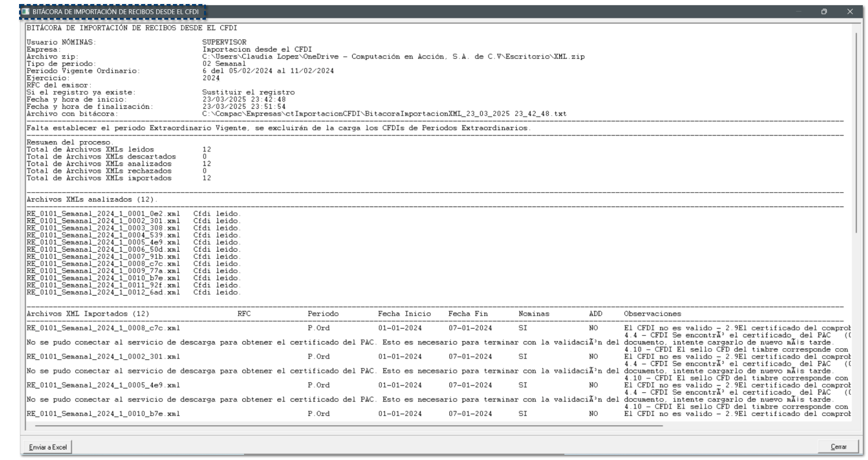
Task: Click the Resumen del proceso heading
Action: click(70, 142)
